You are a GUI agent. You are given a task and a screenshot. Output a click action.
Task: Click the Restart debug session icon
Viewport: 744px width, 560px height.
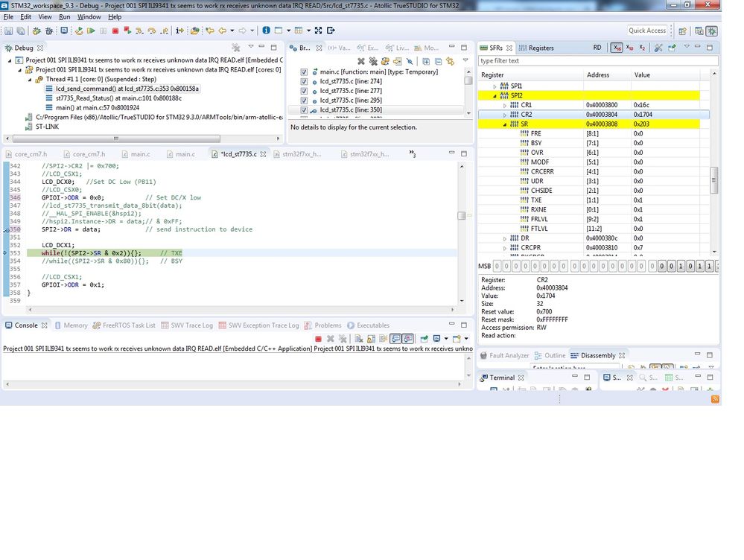pyautogui.click(x=79, y=31)
